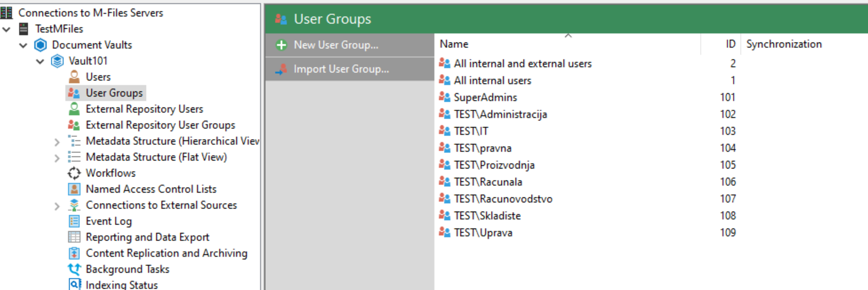The height and width of the screenshot is (290, 868).
Task: Select Indexing Status label
Action: click(x=122, y=285)
